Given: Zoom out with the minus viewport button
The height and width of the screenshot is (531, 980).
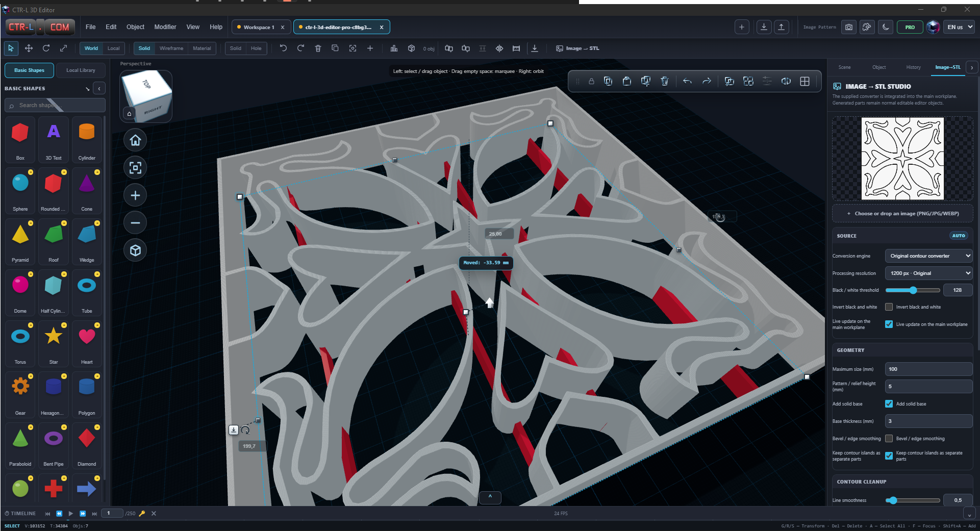Looking at the screenshot, I should [x=135, y=223].
